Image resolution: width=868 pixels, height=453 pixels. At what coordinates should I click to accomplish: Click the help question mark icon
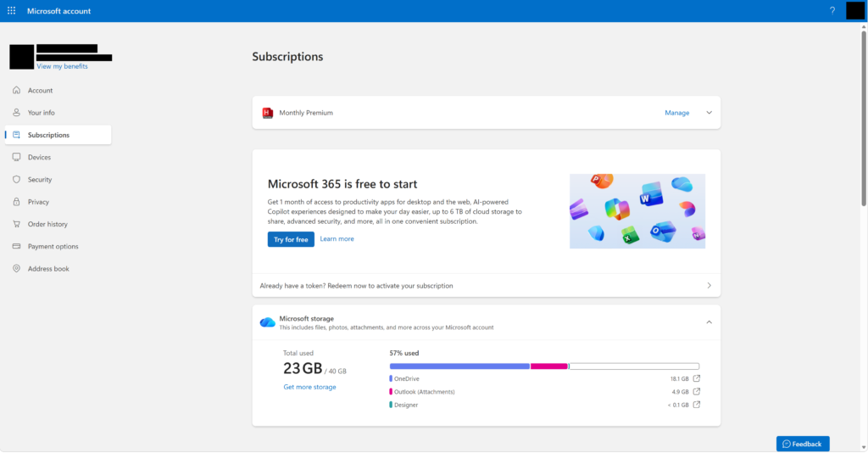click(x=832, y=10)
